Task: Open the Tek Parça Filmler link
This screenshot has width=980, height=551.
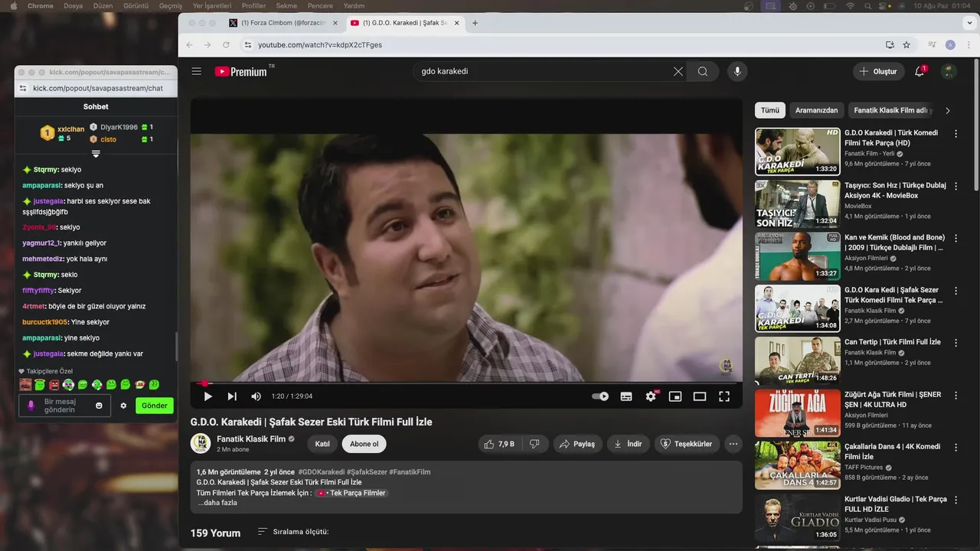Action: point(352,494)
